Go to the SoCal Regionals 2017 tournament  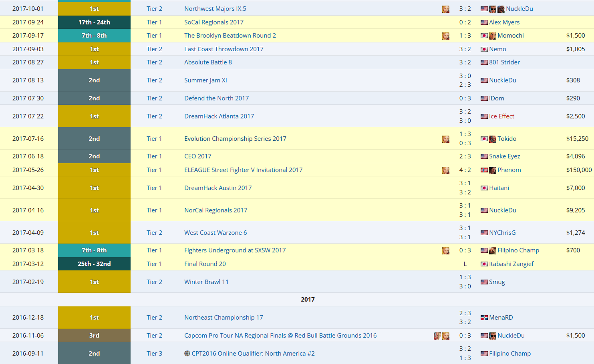[x=214, y=22]
